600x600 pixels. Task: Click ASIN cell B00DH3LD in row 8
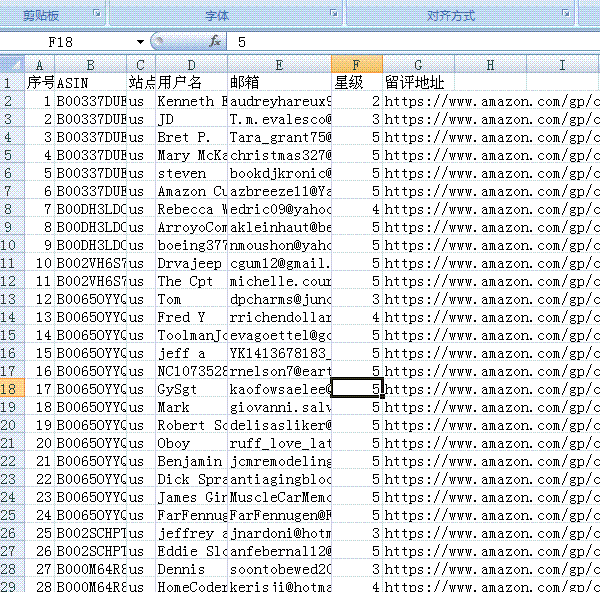coord(91,209)
